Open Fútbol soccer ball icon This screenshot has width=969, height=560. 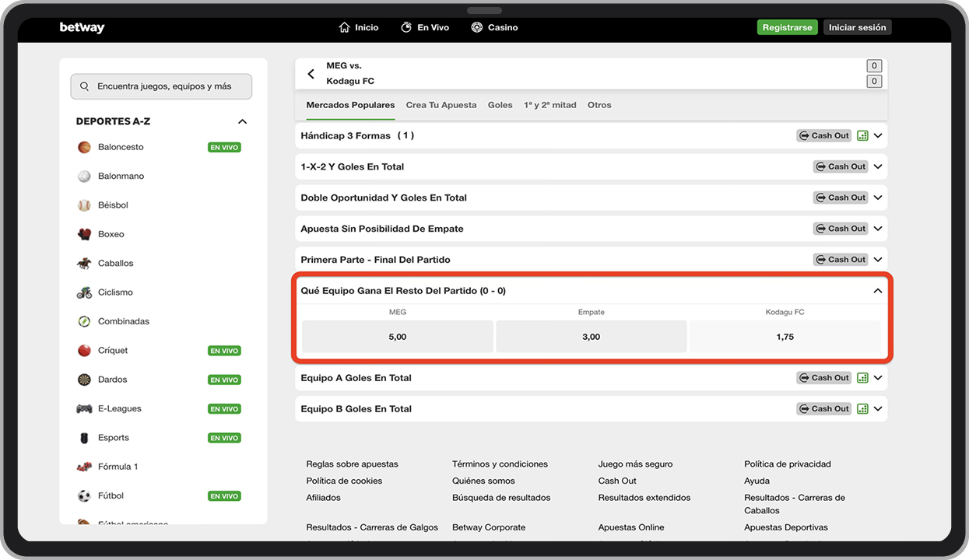point(84,495)
